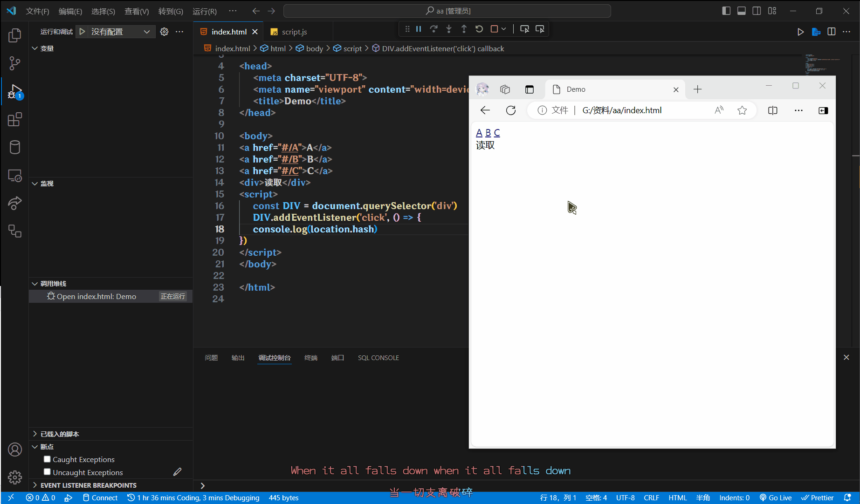
Task: Toggle the secondary side bar layout icon
Action: tap(757, 11)
